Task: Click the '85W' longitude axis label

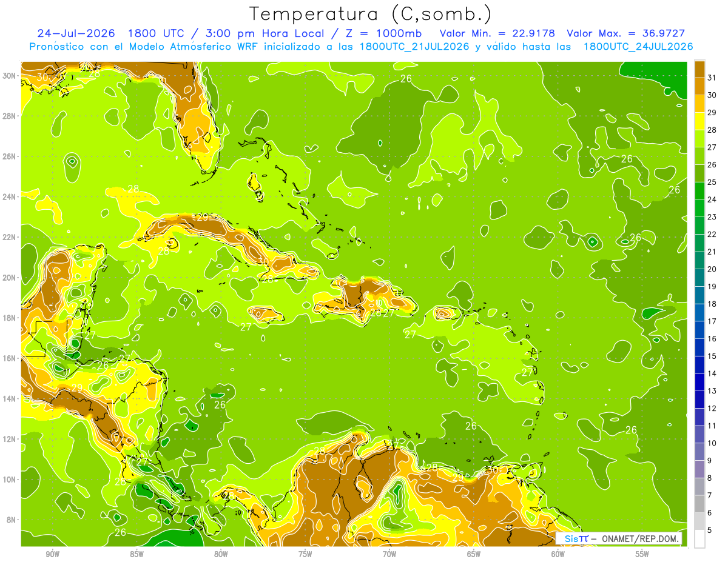Action: click(x=136, y=554)
